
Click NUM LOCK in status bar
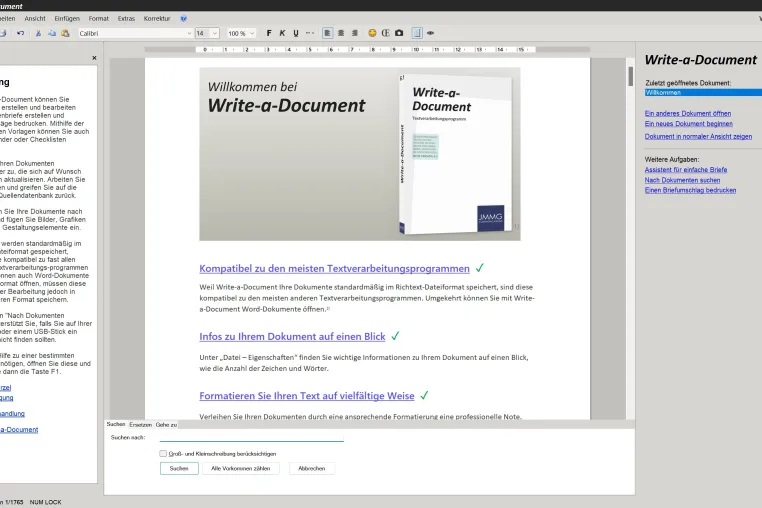tap(45, 502)
